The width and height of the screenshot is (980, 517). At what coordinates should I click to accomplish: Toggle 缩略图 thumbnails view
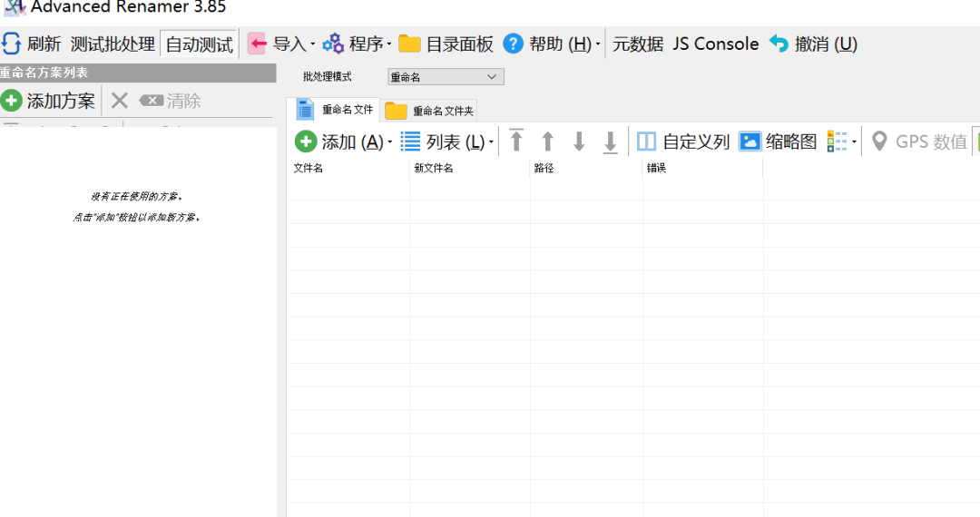click(779, 141)
